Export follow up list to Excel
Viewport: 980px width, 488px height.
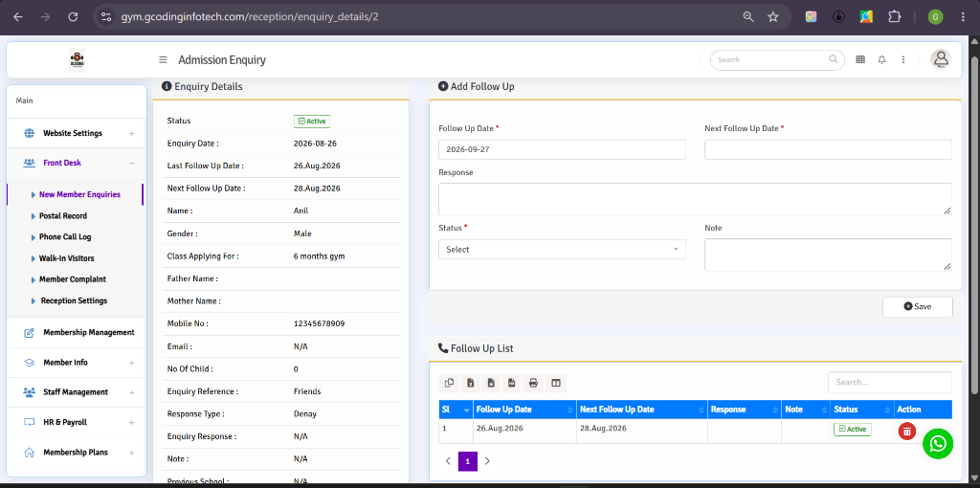coord(470,383)
